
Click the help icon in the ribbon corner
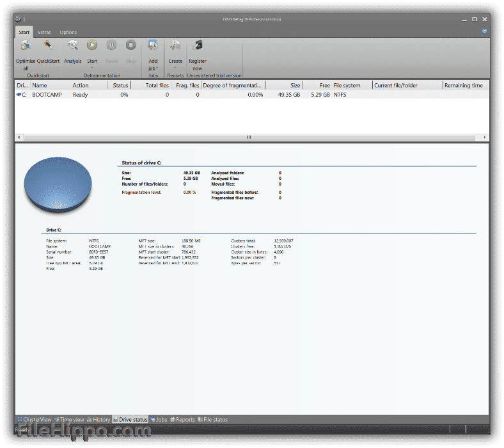click(x=484, y=31)
